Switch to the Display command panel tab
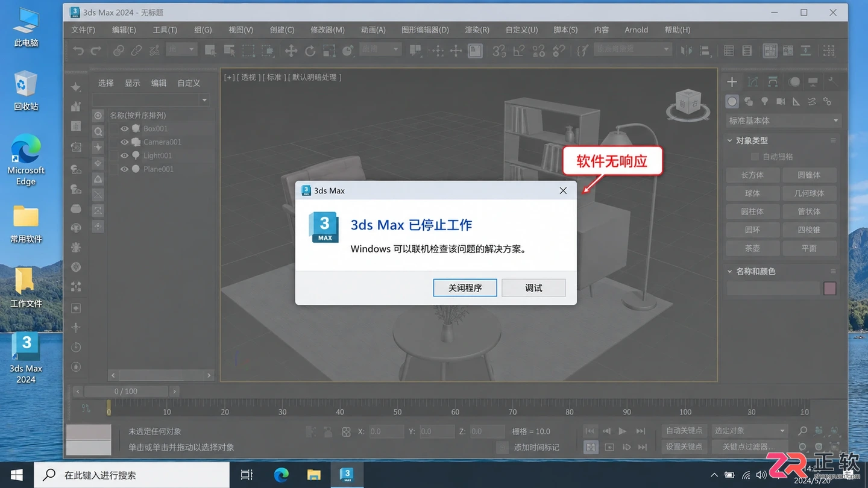Image resolution: width=868 pixels, height=488 pixels. [813, 82]
